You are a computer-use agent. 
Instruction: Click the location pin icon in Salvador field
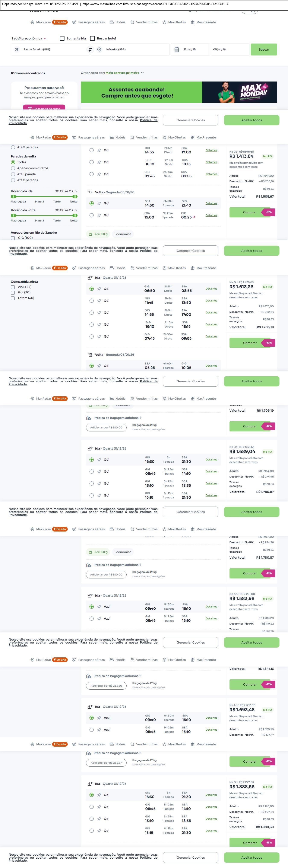click(99, 50)
